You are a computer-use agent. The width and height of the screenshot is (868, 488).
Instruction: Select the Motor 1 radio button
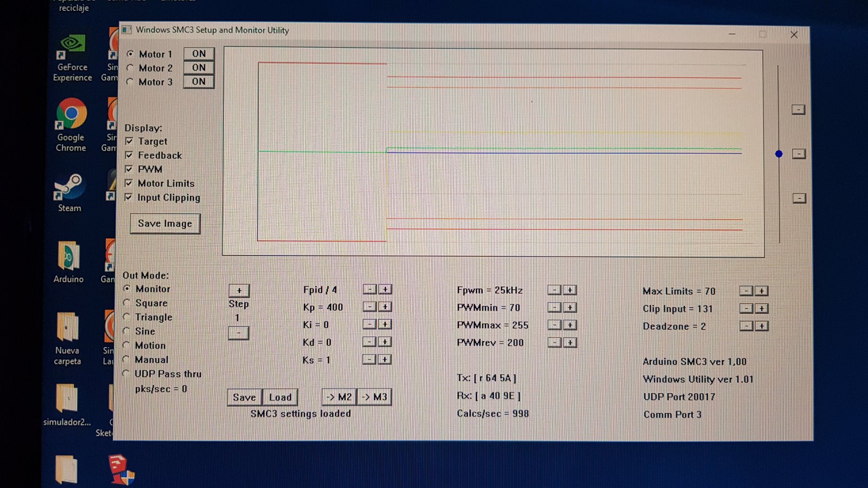[x=130, y=54]
